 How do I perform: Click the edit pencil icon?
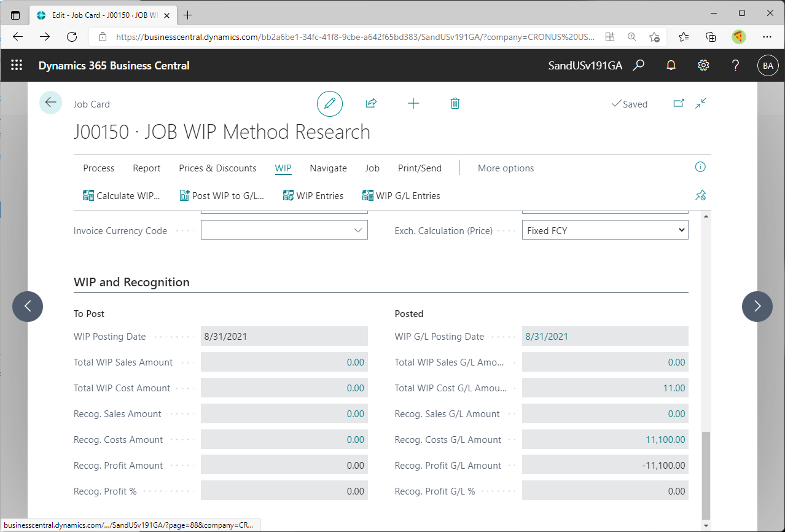point(330,103)
